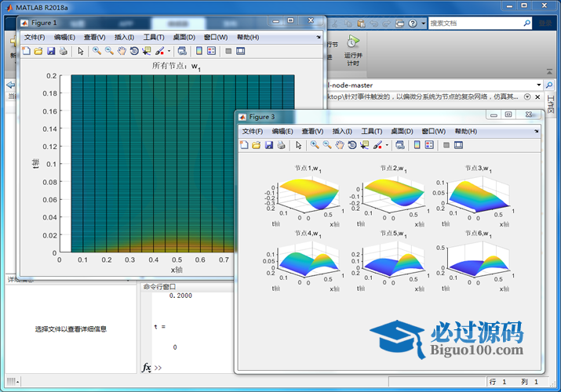This screenshot has width=561, height=392.
Task: Open brush color dropdown in Figure 1
Action: [x=169, y=51]
